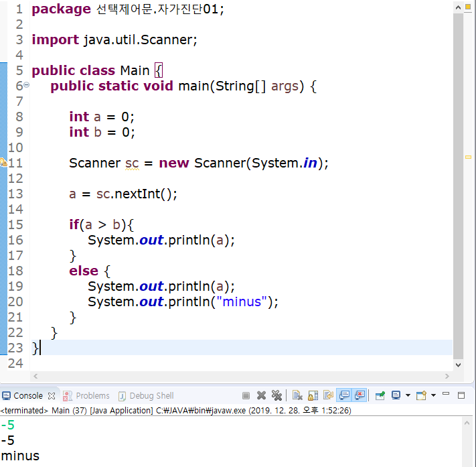Click the "minus" string literal on line 20
The image size is (476, 467).
[242, 302]
